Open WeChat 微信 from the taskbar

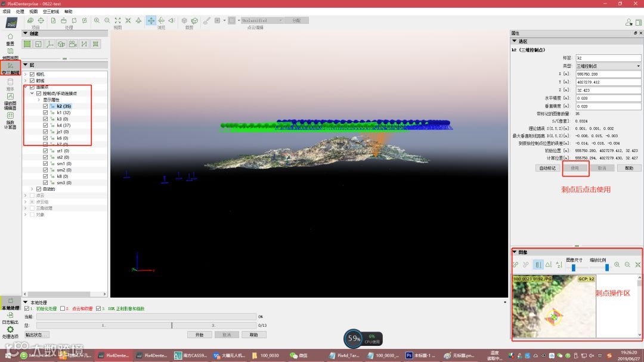(299, 355)
